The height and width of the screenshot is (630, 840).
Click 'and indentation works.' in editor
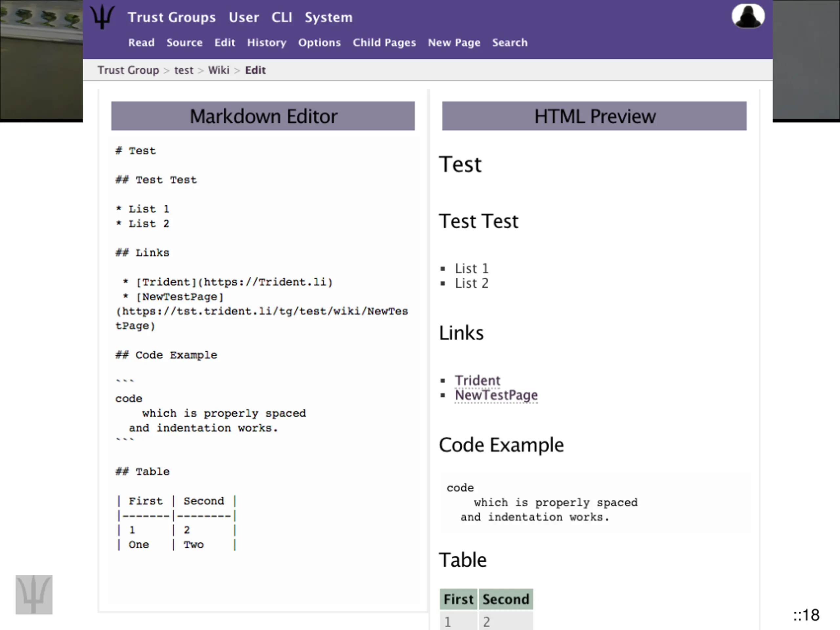coord(203,428)
